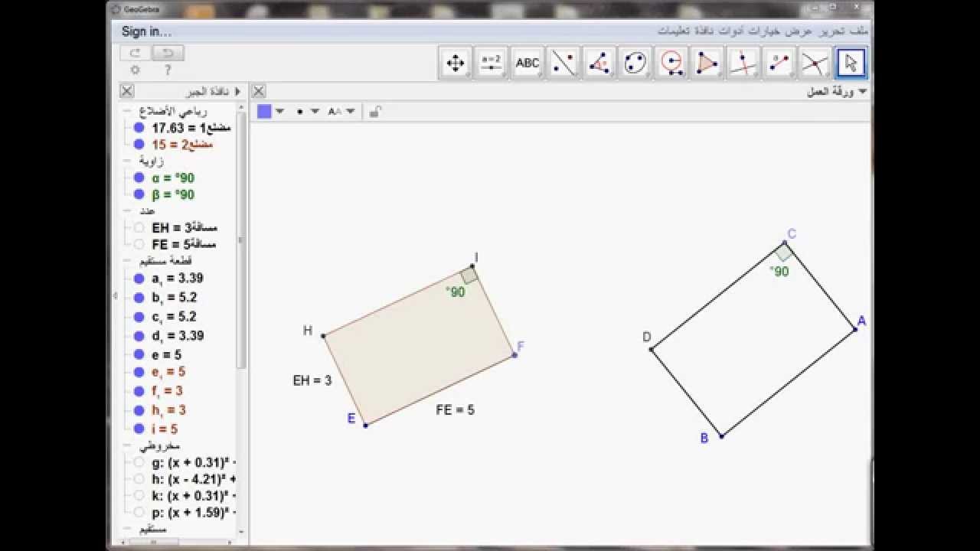
Task: Click the question mark help icon
Action: click(x=168, y=70)
